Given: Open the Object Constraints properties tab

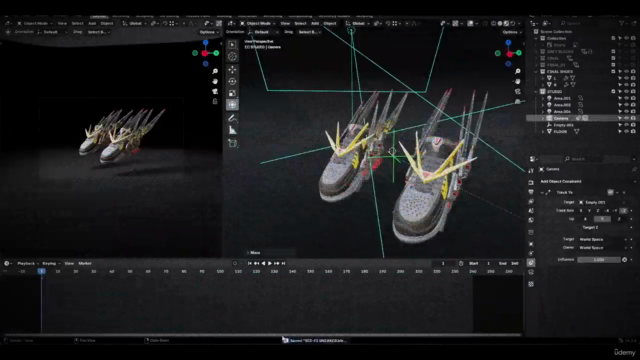Looking at the screenshot, I should click(x=531, y=262).
